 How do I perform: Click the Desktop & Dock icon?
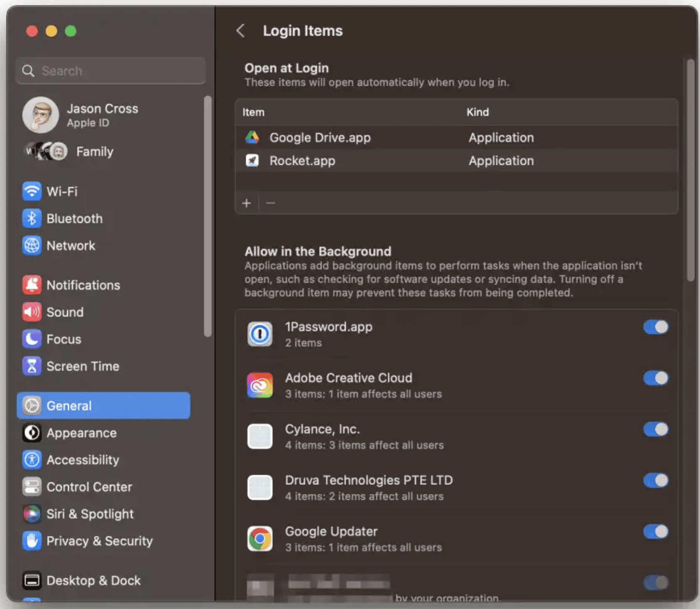coord(32,580)
